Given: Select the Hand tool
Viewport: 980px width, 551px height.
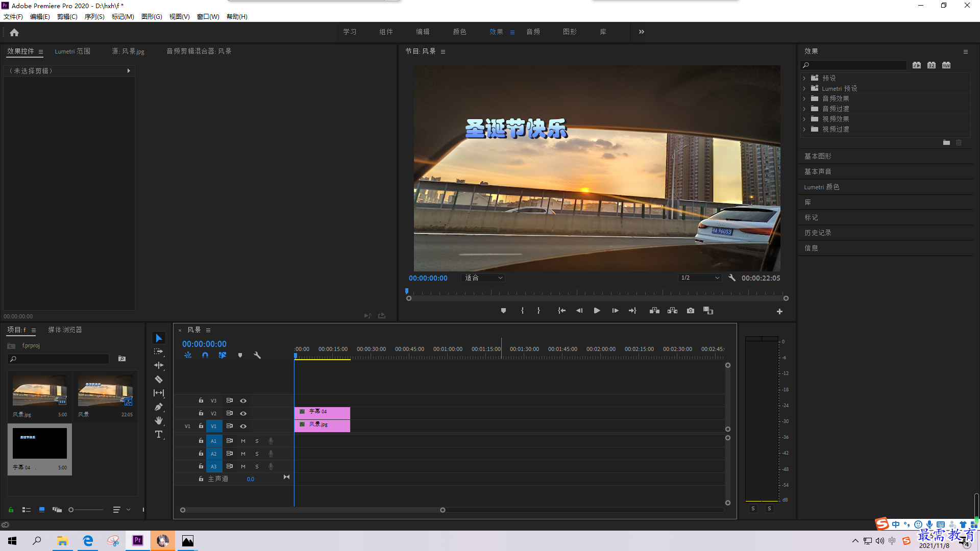Looking at the screenshot, I should [x=159, y=420].
